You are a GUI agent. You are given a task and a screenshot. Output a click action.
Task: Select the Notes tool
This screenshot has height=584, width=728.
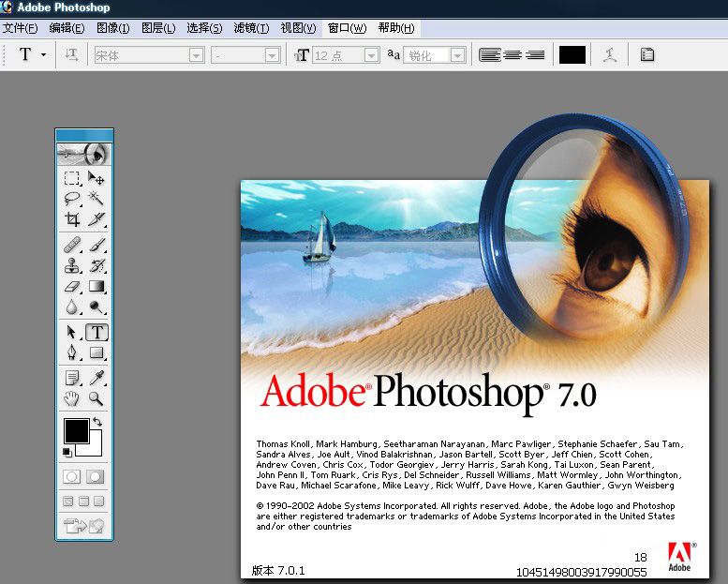click(71, 378)
